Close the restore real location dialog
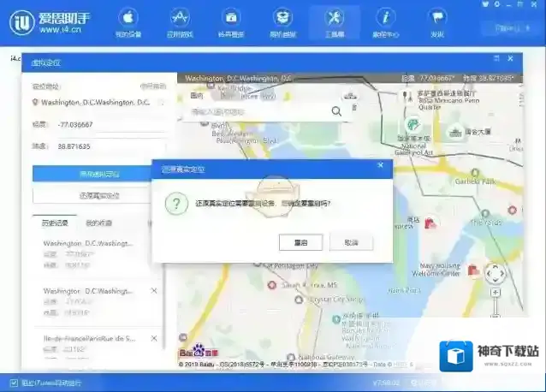This screenshot has width=546, height=392. [379, 165]
